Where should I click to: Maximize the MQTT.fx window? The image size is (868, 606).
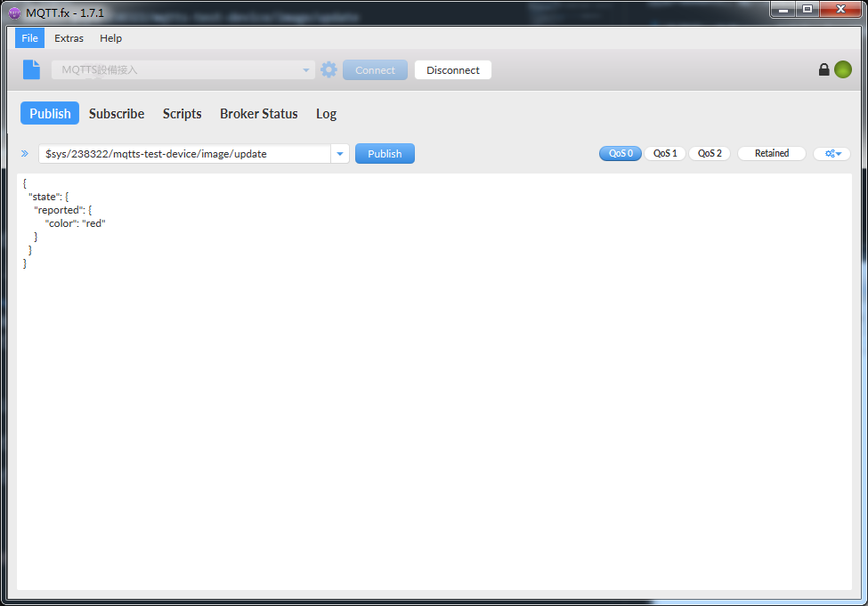coord(807,10)
